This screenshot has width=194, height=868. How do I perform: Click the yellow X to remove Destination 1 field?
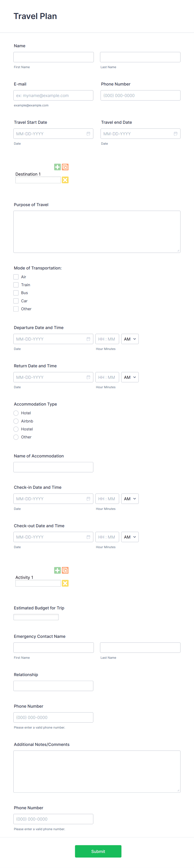pos(65,180)
